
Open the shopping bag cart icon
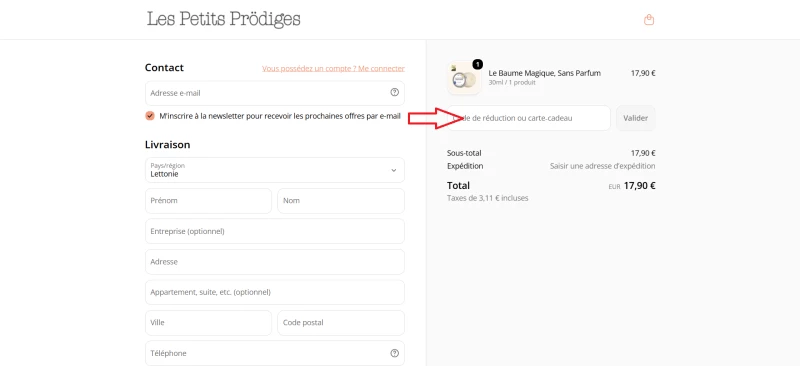[648, 20]
